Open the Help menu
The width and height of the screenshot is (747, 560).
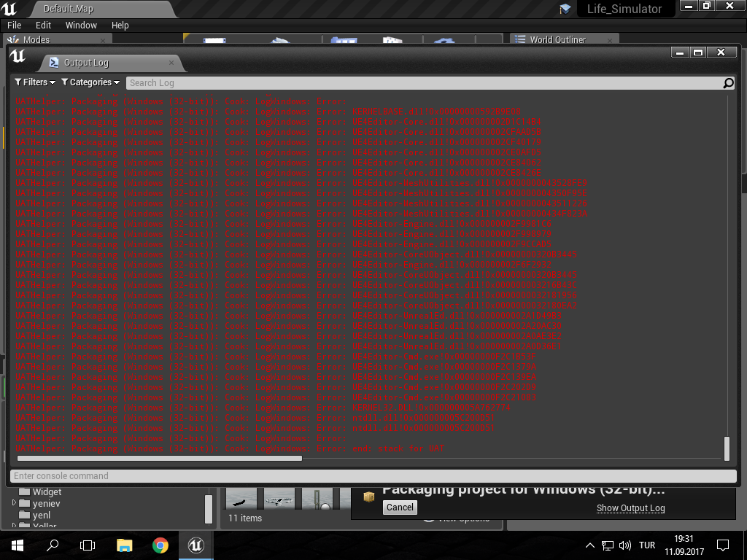pos(120,26)
